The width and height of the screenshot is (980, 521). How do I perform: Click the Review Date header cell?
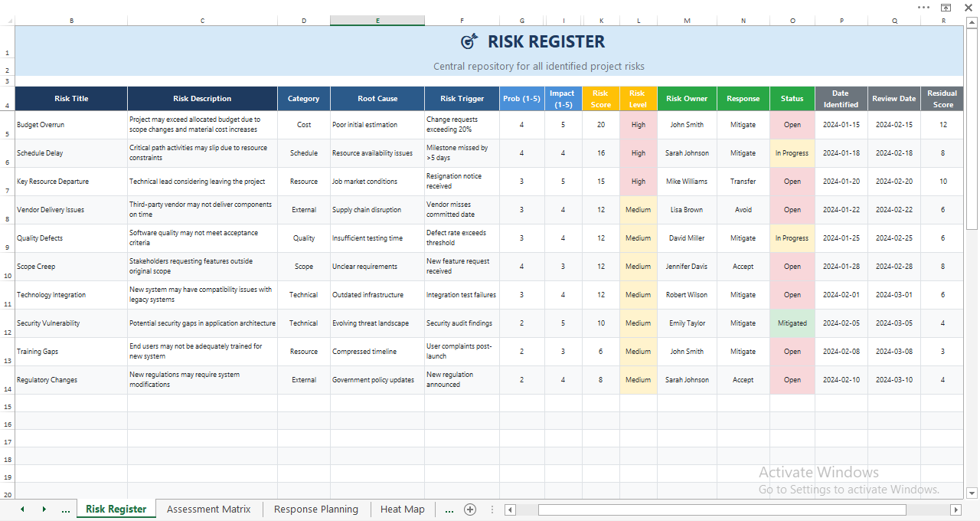coord(894,99)
